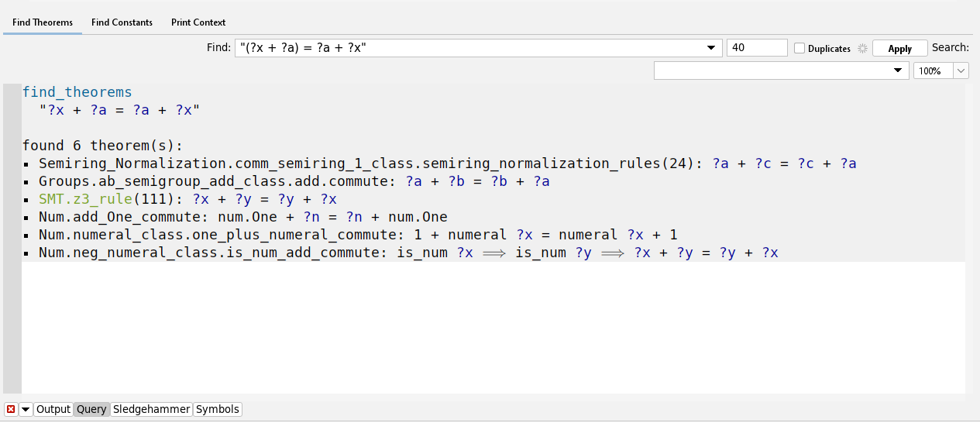
Task: Switch to the Print Context tab
Action: pyautogui.click(x=198, y=22)
